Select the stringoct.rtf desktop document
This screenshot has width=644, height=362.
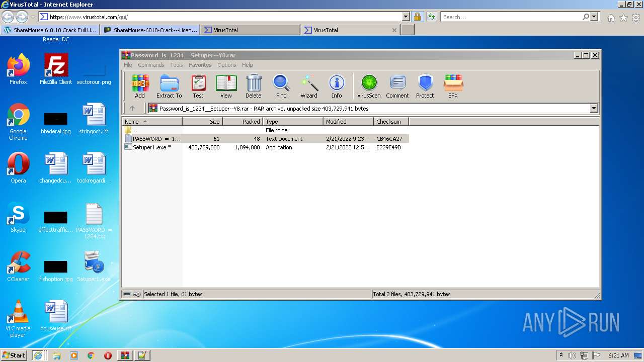(x=94, y=119)
